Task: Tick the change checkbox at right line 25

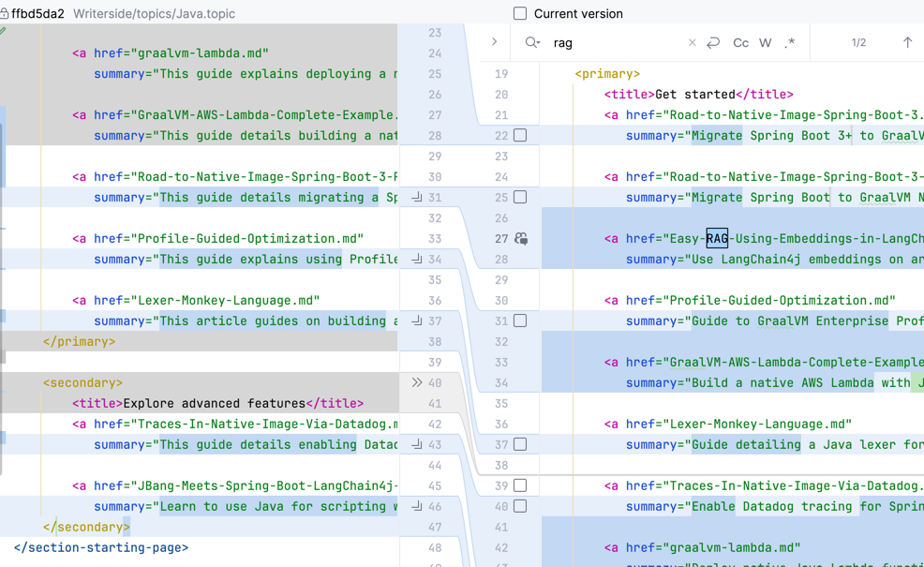Action: click(x=520, y=197)
